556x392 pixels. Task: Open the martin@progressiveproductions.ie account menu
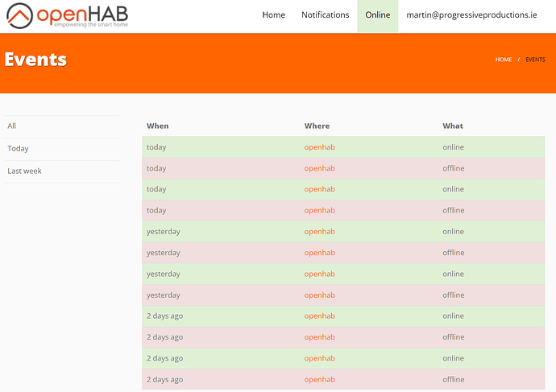tap(471, 14)
